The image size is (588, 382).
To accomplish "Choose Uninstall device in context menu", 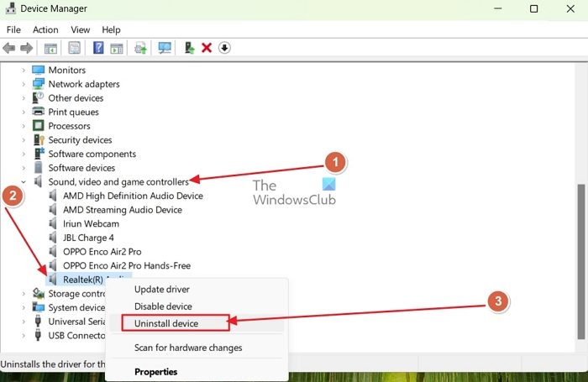I will (x=197, y=323).
